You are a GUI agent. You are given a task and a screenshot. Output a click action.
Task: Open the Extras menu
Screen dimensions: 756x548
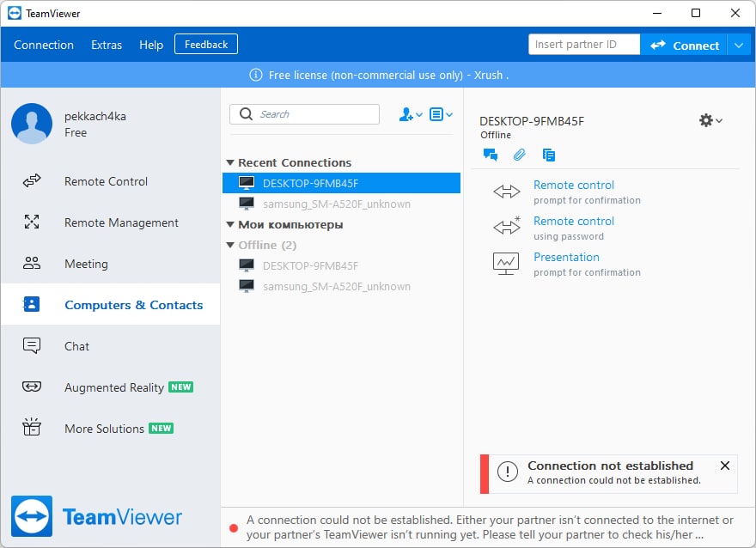(107, 45)
